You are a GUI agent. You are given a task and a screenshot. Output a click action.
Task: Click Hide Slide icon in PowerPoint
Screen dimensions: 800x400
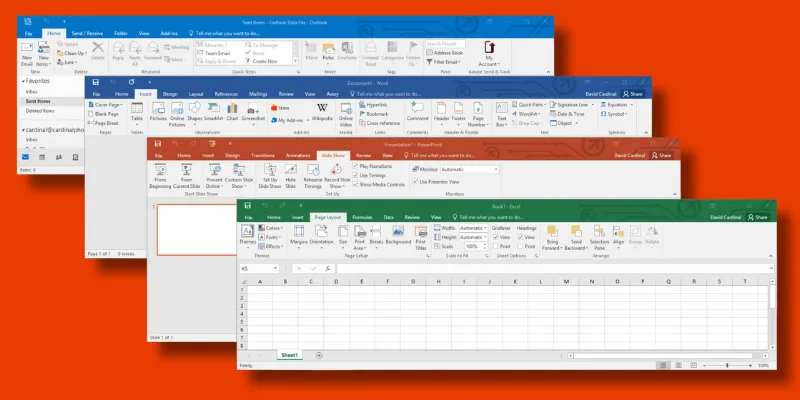(290, 169)
